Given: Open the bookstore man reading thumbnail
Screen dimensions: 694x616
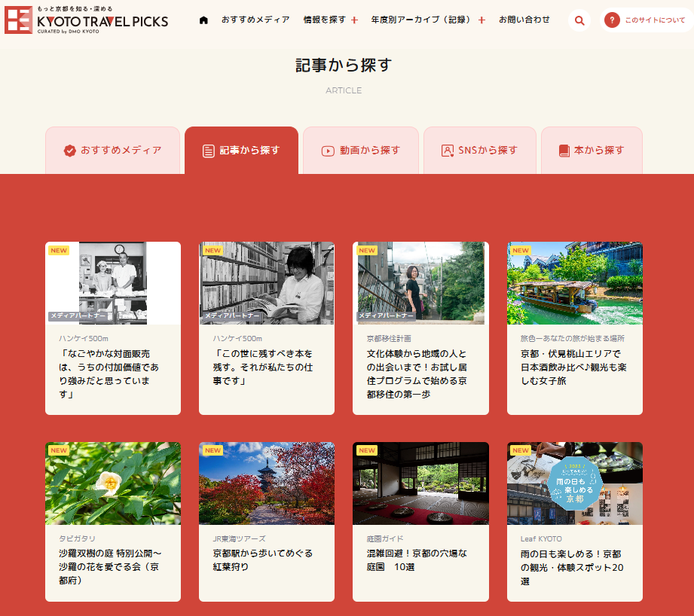Looking at the screenshot, I should [x=267, y=283].
